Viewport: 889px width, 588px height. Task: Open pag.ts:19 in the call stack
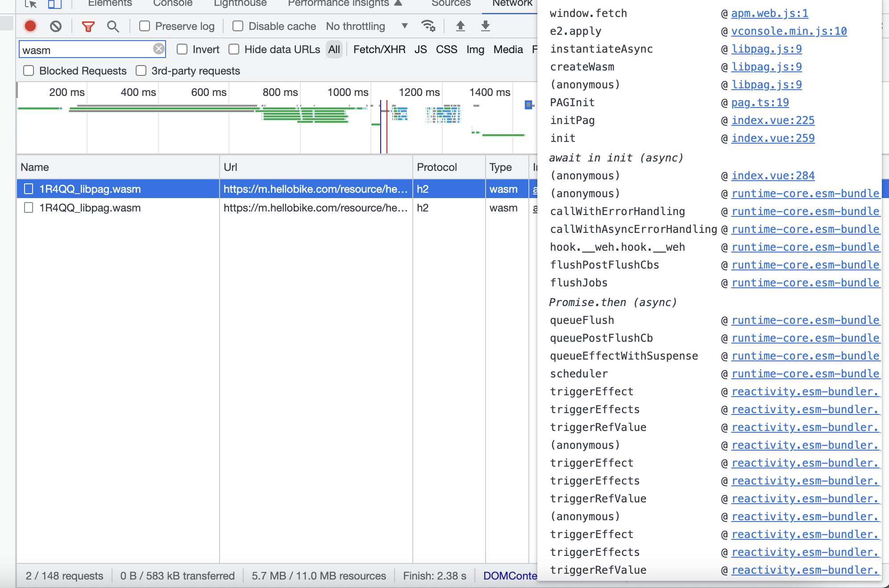tap(760, 102)
